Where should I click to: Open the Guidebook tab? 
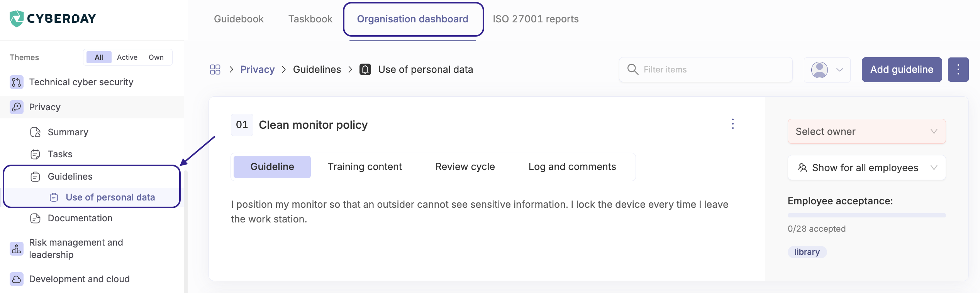(239, 19)
